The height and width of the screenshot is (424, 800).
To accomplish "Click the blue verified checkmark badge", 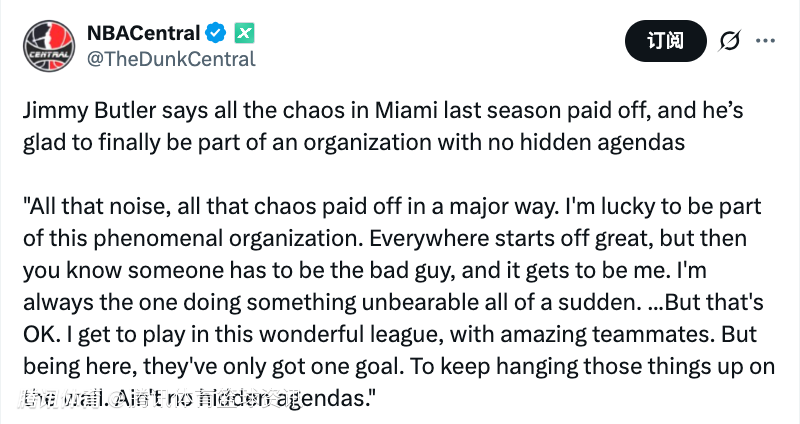I will tap(215, 34).
